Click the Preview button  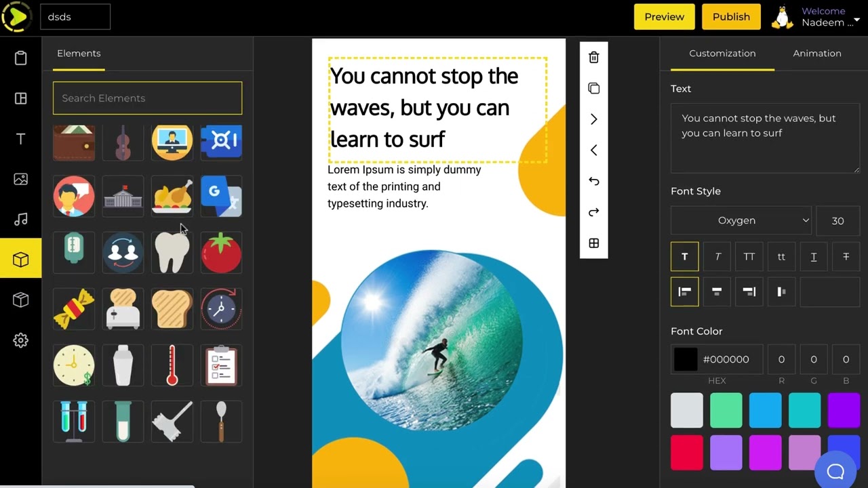coord(664,17)
